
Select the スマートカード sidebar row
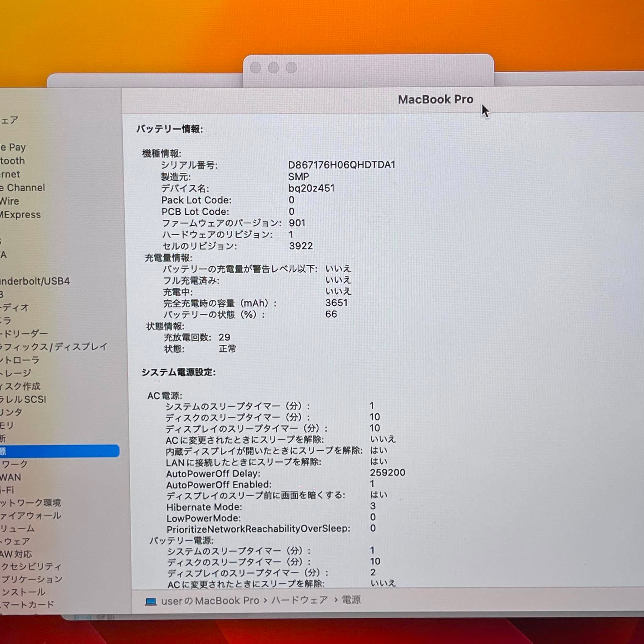click(x=27, y=604)
